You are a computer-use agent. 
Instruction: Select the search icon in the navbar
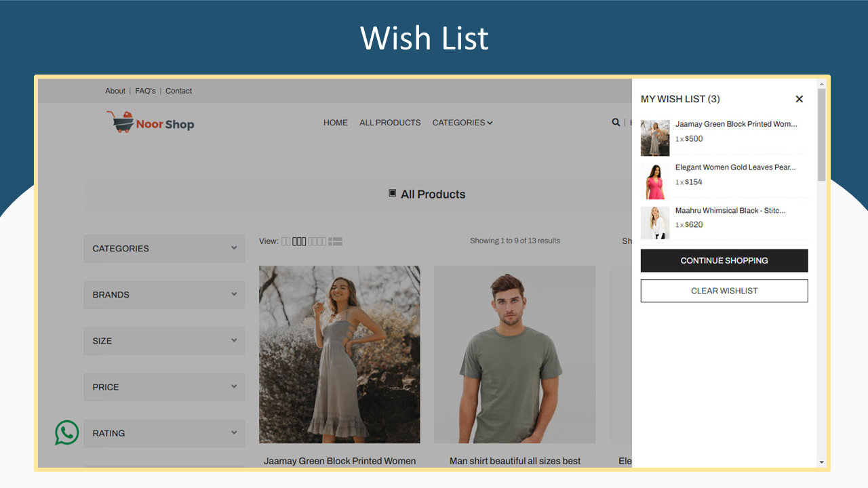pos(615,122)
